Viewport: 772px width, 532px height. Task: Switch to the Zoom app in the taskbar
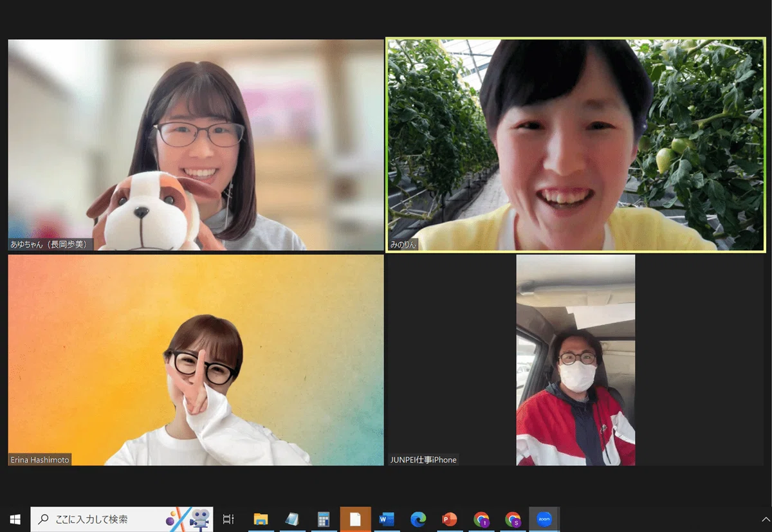tap(544, 519)
